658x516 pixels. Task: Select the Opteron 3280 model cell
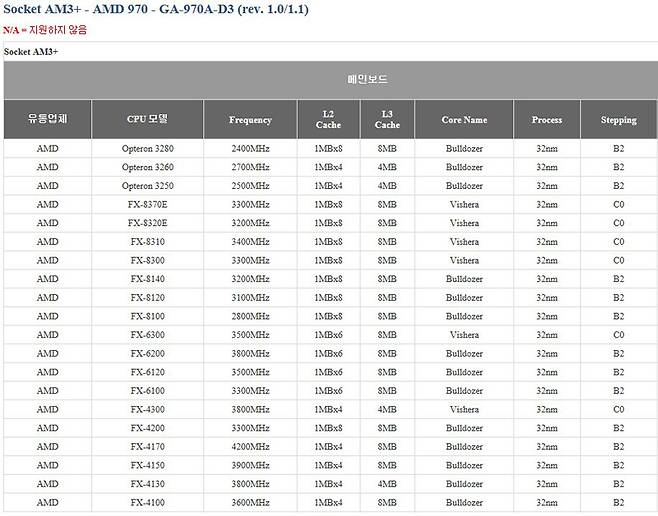pos(148,149)
